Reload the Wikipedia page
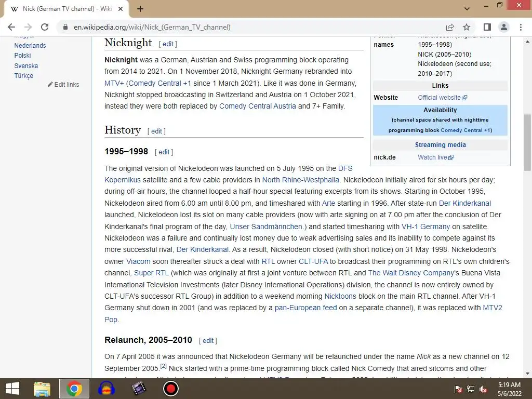 45,27
